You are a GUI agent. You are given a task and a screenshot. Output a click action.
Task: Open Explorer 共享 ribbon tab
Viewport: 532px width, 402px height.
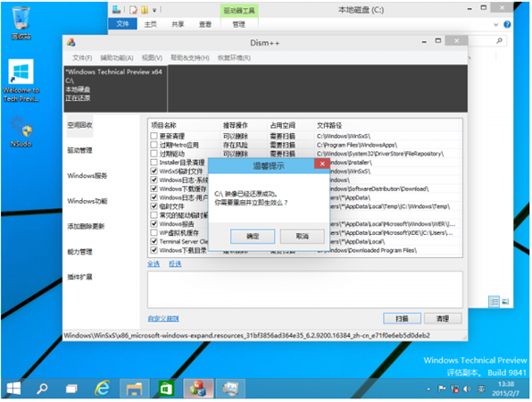[x=178, y=24]
